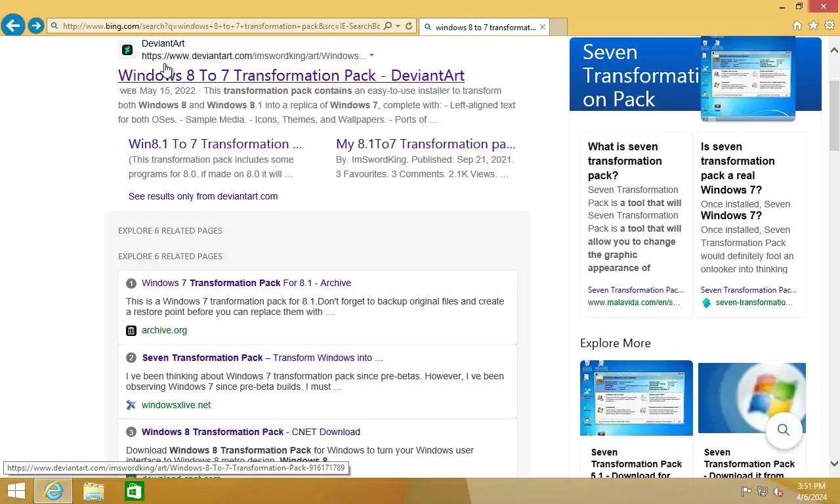Open a new tab with the blank tab button

pyautogui.click(x=558, y=27)
